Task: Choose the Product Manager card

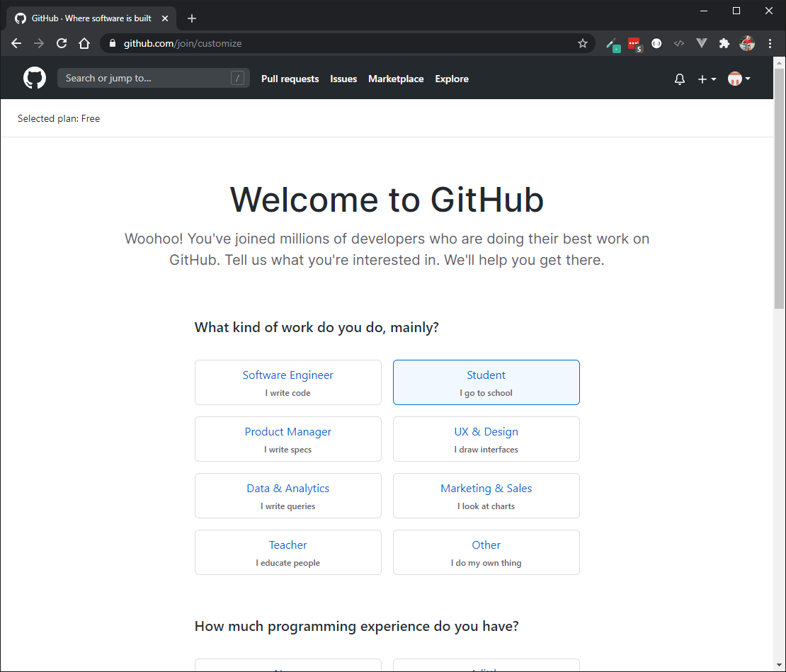Action: [287, 439]
